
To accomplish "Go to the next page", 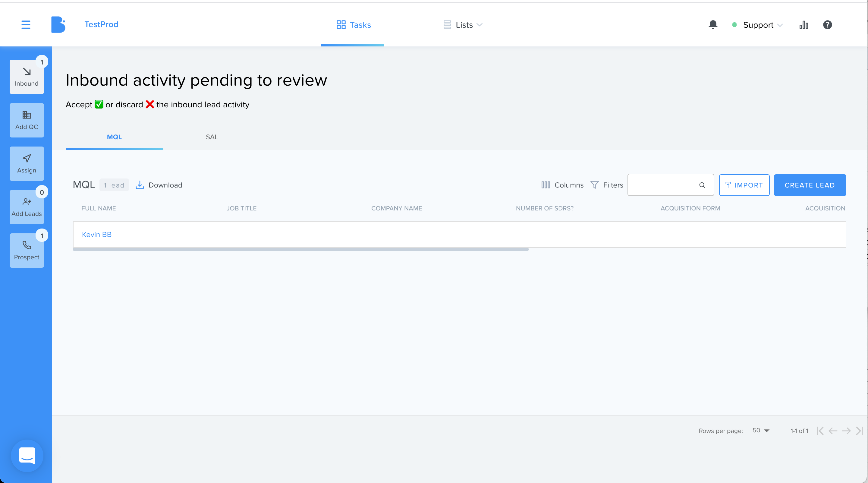I will [x=846, y=431].
